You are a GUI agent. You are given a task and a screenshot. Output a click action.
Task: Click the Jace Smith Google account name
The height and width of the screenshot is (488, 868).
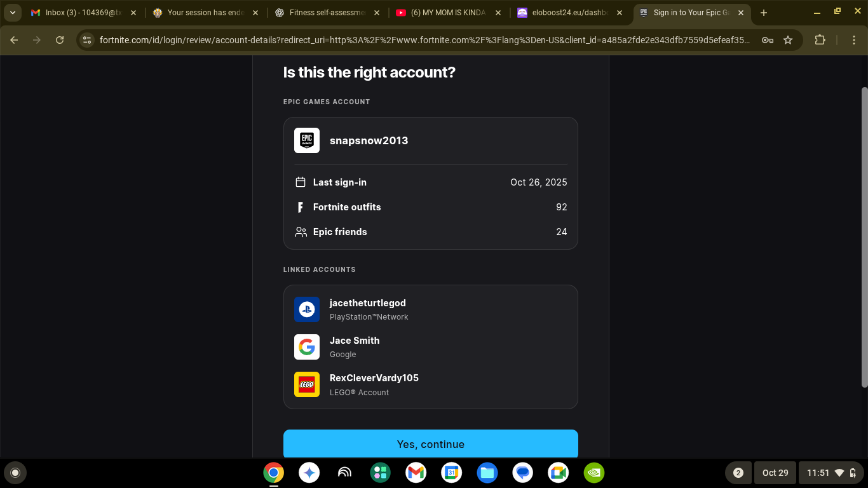tap(355, 341)
